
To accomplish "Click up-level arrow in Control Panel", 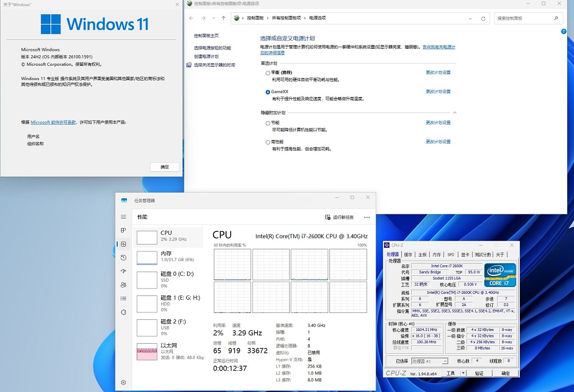I will (224, 18).
